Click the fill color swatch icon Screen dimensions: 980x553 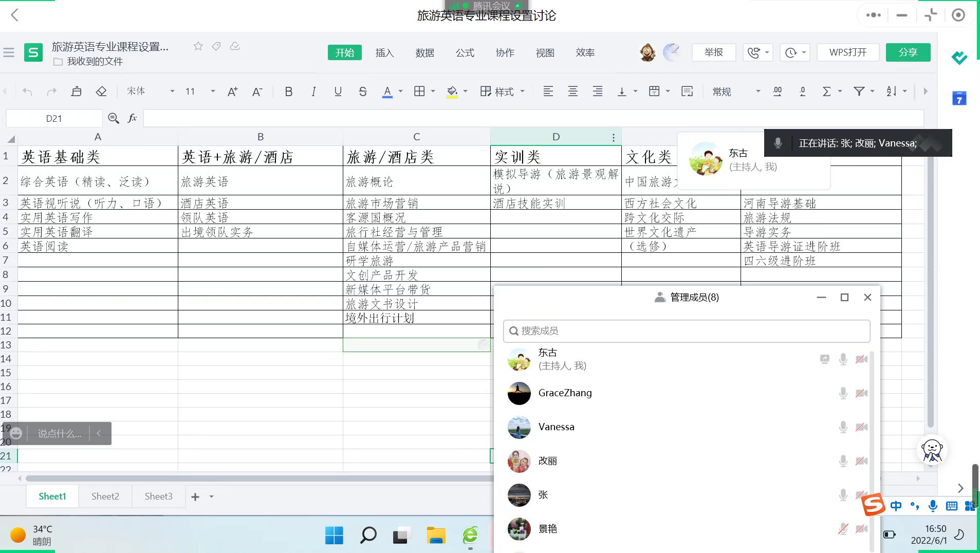point(452,91)
